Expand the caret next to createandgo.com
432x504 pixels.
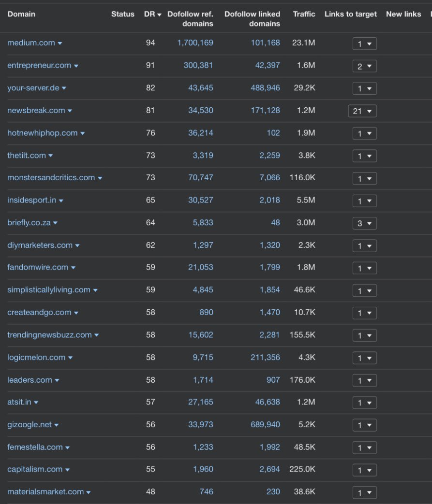pos(76,313)
